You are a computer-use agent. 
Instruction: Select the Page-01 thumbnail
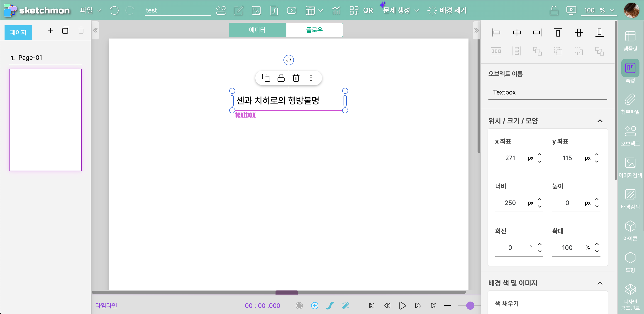(45, 120)
